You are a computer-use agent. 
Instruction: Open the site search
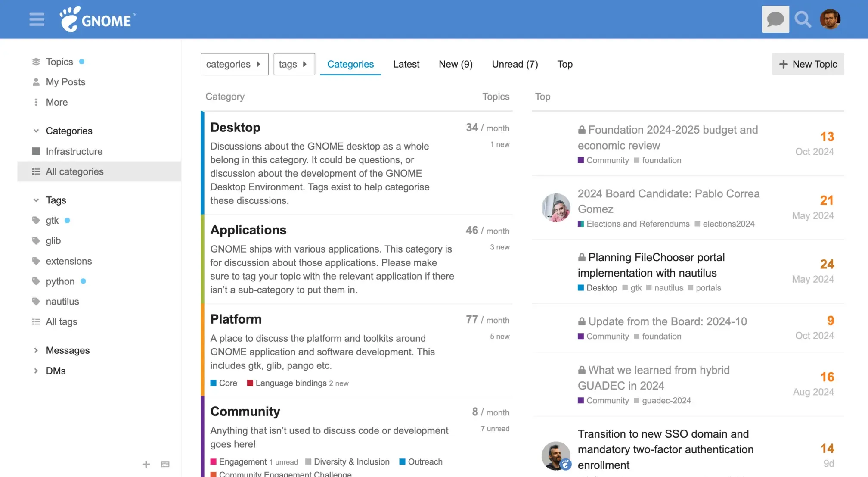coord(803,19)
